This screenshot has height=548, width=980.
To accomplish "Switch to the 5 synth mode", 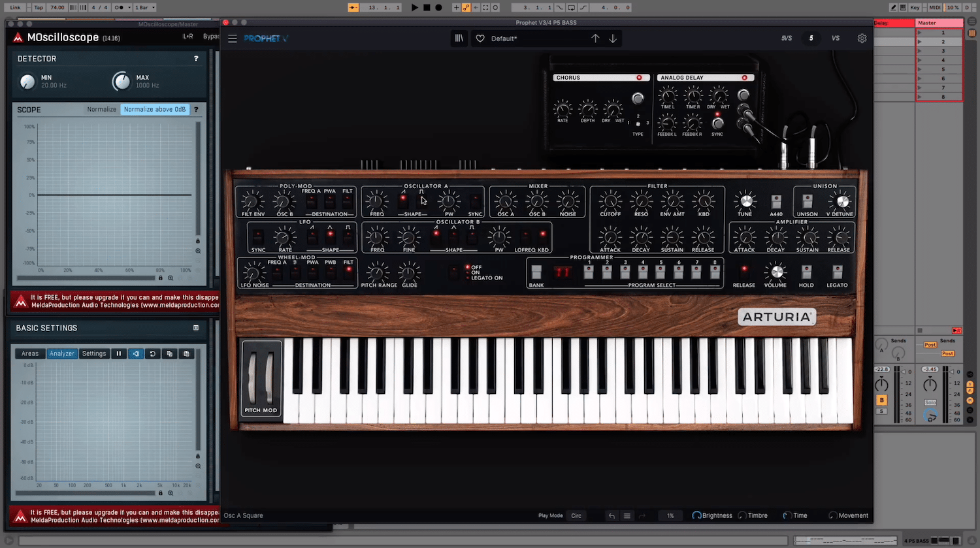I will click(811, 39).
